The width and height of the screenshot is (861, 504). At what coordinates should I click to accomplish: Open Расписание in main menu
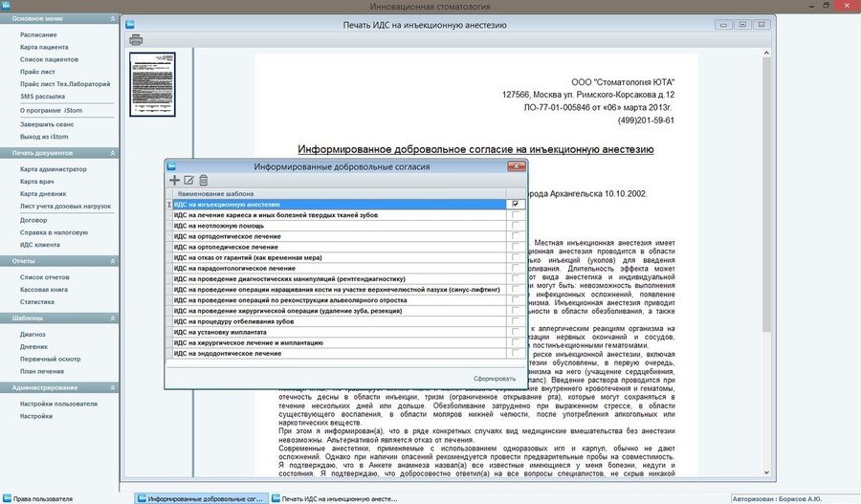click(x=38, y=34)
